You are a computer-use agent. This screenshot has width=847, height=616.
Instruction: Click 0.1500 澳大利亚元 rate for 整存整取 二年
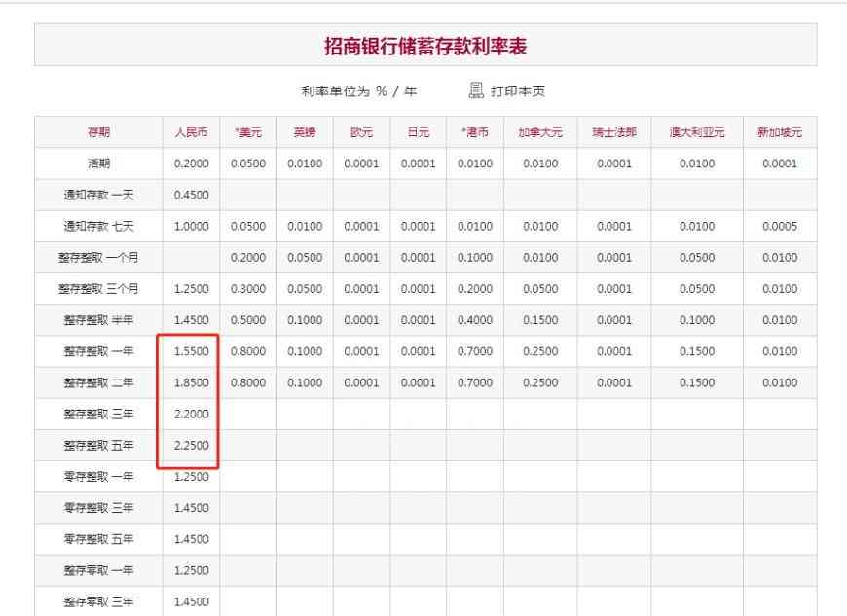point(697,382)
